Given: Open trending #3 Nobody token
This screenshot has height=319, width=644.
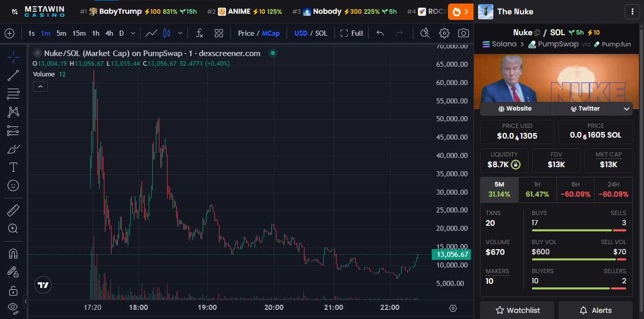Looking at the screenshot, I should coord(344,11).
